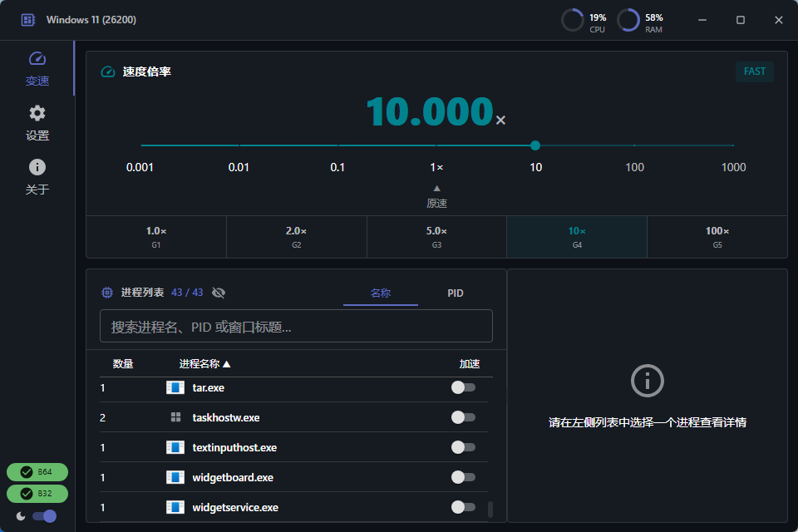Click the widgetservice.exe process icon
Screen dimensions: 798x532
pos(175,508)
